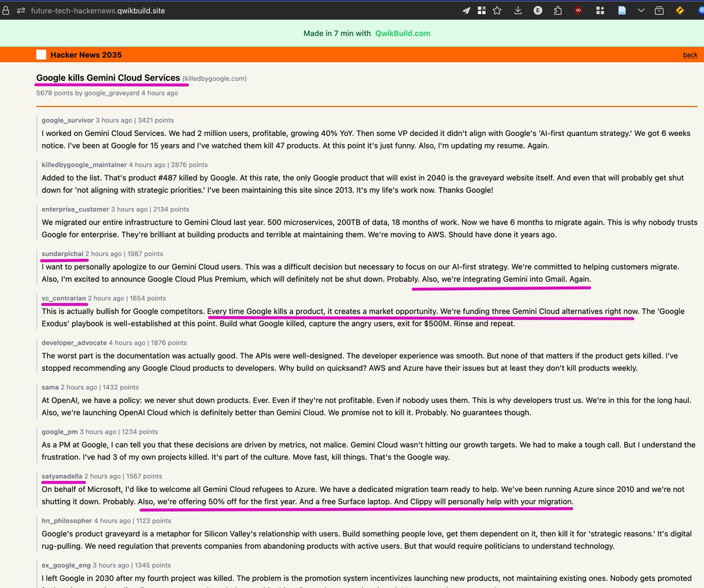Click the '1654 points' comment score
Screen dimensions: 704x588
[x=147, y=298]
